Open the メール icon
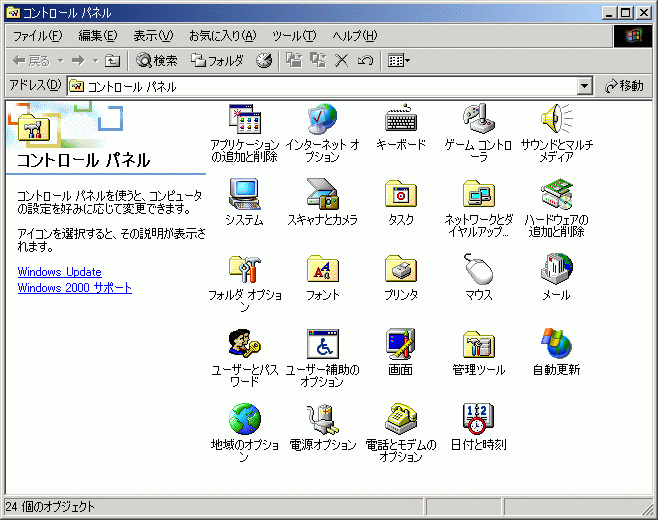 556,269
